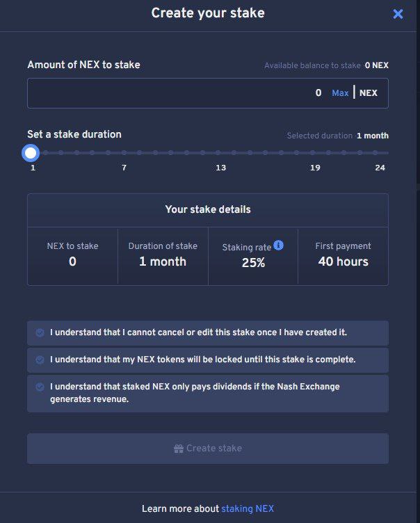Open the staking NEX link
This screenshot has width=420, height=523.
coord(248,508)
